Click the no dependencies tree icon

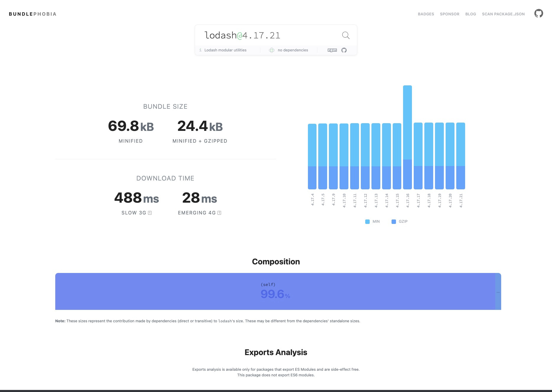click(272, 50)
